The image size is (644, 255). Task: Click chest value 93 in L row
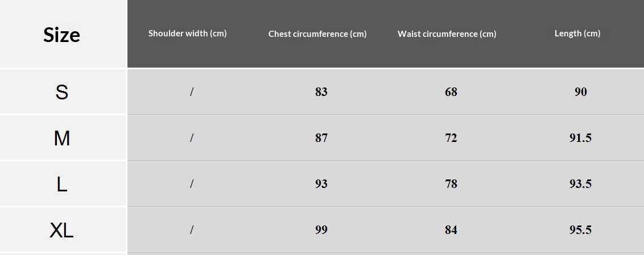click(321, 184)
